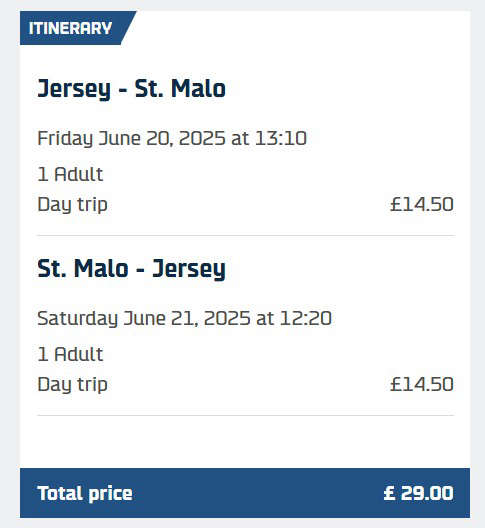Click the outbound Day trip fare label
The width and height of the screenshot is (485, 528).
click(72, 205)
